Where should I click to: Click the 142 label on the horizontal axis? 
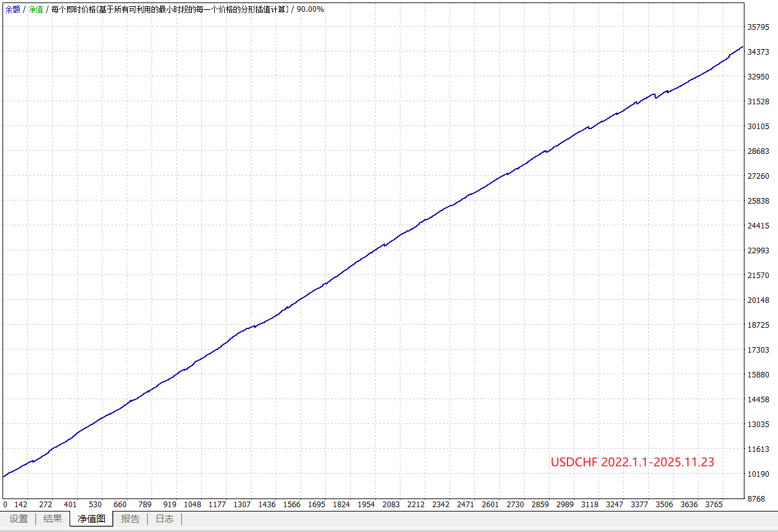pos(20,505)
